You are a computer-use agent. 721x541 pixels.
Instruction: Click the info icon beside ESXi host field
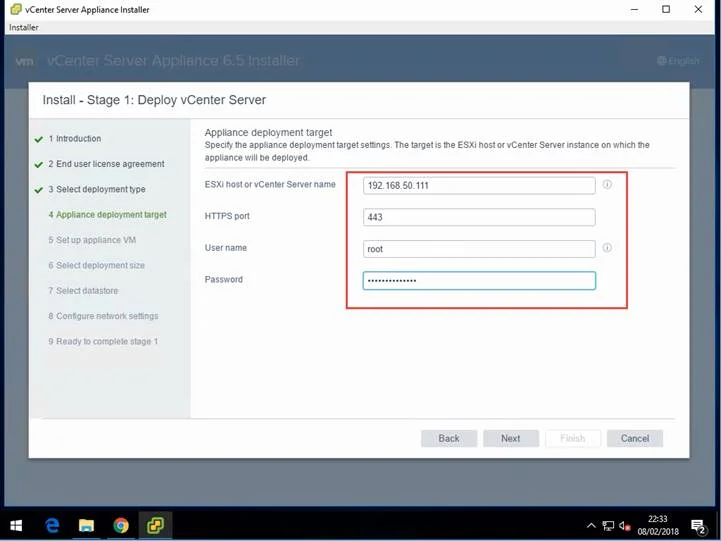pyautogui.click(x=607, y=185)
